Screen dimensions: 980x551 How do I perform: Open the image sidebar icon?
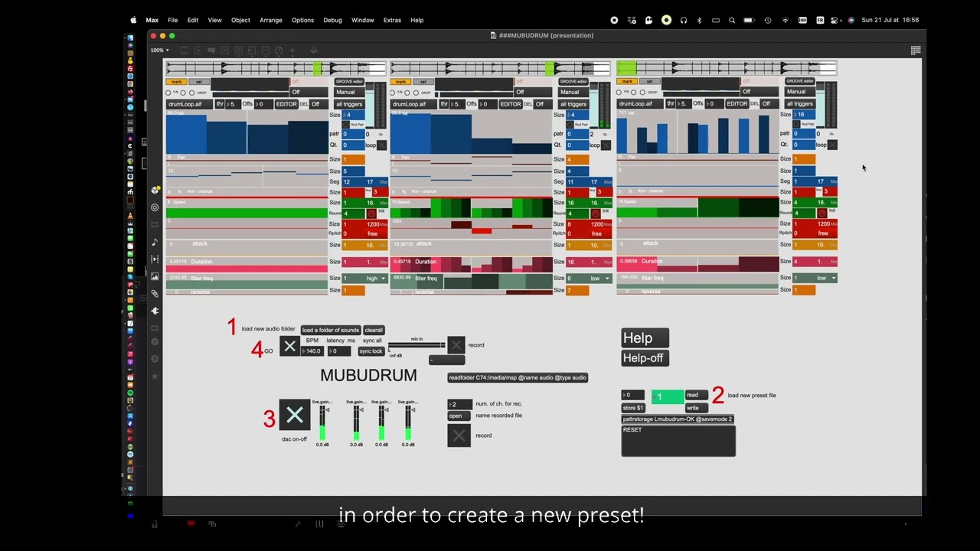tap(155, 276)
